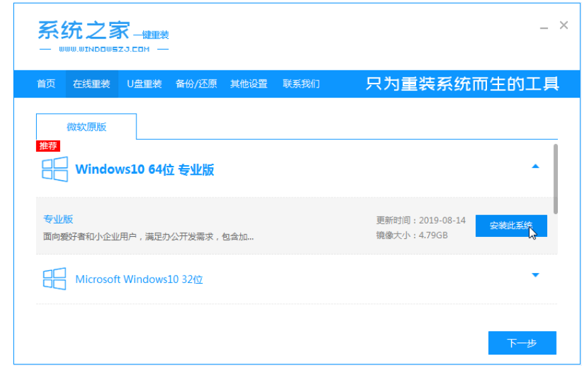Select the Microsoft Windows10 32位 title

[x=138, y=279]
